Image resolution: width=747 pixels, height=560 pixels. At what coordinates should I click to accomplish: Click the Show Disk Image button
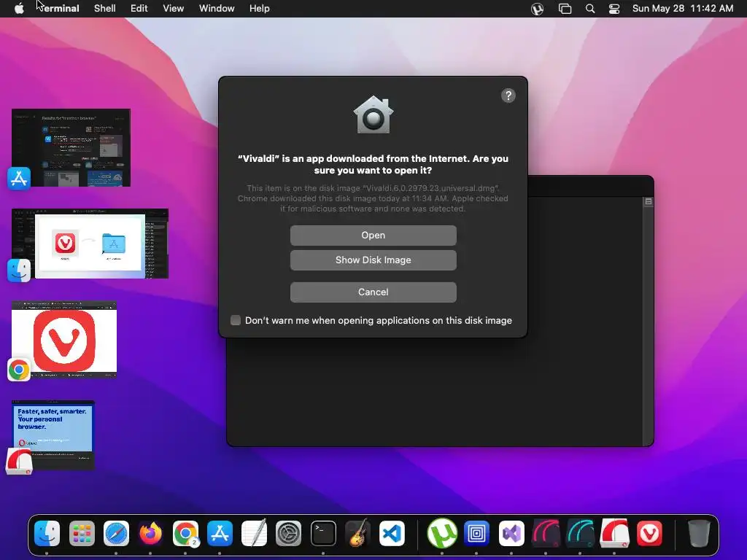click(373, 260)
